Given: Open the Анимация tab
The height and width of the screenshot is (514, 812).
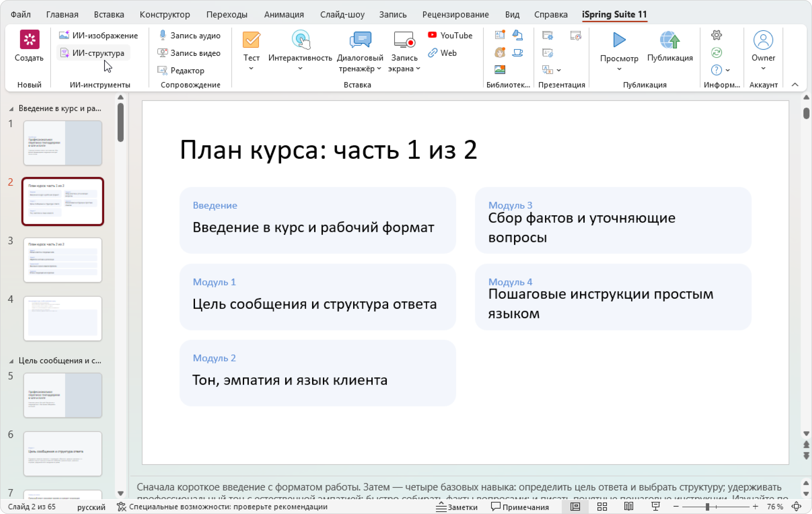Looking at the screenshot, I should (x=284, y=14).
